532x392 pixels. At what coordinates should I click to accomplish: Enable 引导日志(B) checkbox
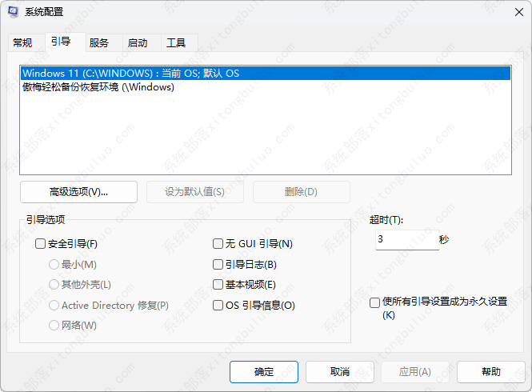click(x=218, y=264)
